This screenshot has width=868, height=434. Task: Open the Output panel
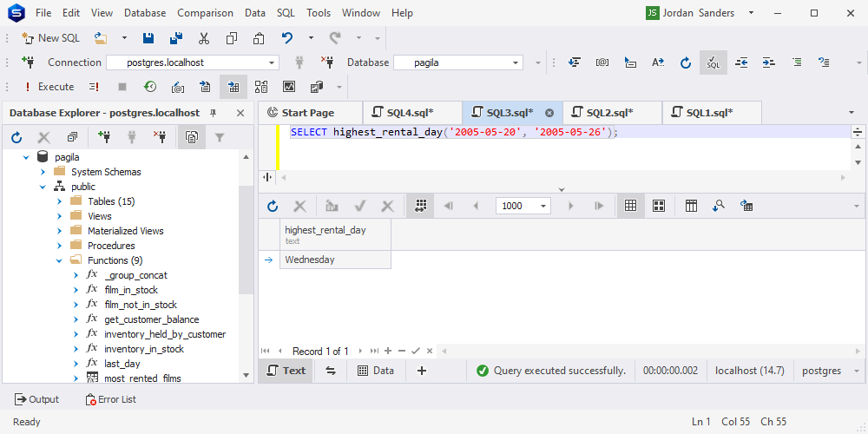(36, 399)
